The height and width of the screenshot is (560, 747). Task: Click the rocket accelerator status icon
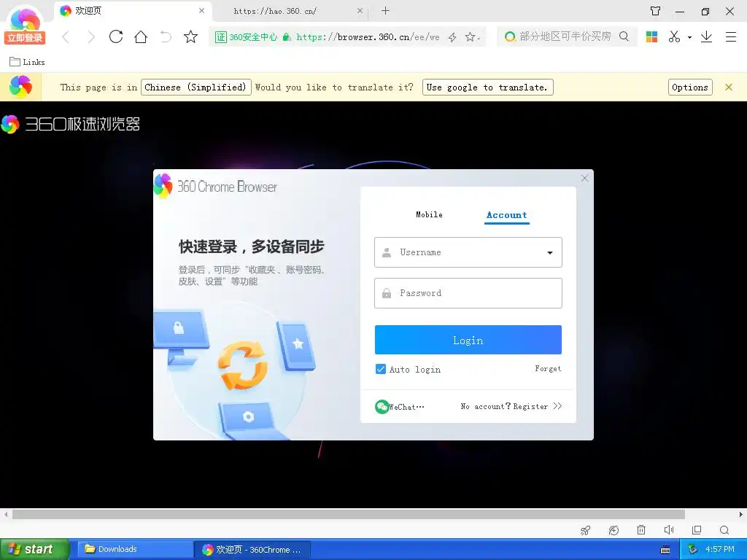pos(586,530)
